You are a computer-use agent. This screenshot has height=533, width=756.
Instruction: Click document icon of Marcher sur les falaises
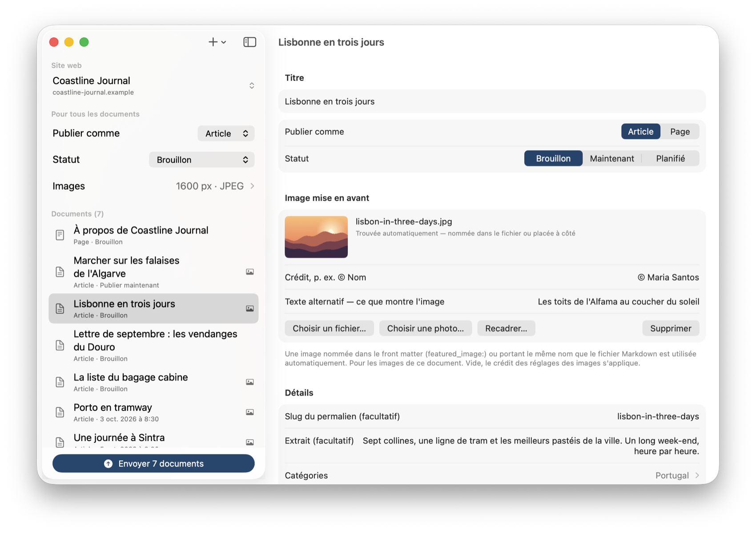[x=60, y=272]
